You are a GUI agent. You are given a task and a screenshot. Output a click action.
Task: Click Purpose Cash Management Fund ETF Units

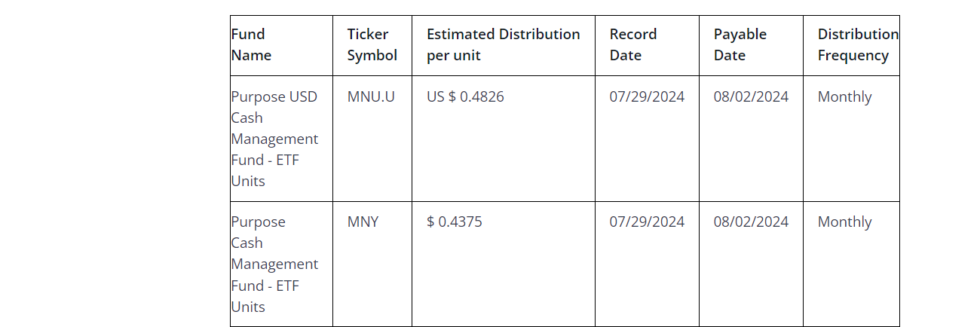tap(274, 264)
